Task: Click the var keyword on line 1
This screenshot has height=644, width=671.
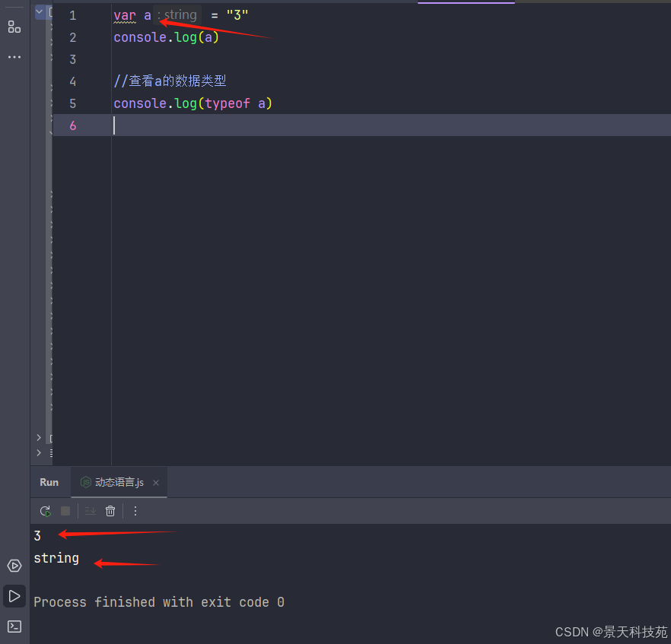Action: point(125,16)
